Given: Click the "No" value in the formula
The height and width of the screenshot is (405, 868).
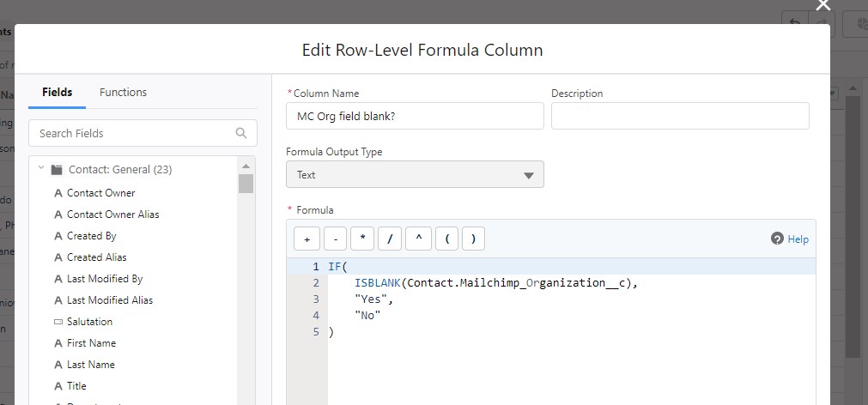Looking at the screenshot, I should (368, 316).
